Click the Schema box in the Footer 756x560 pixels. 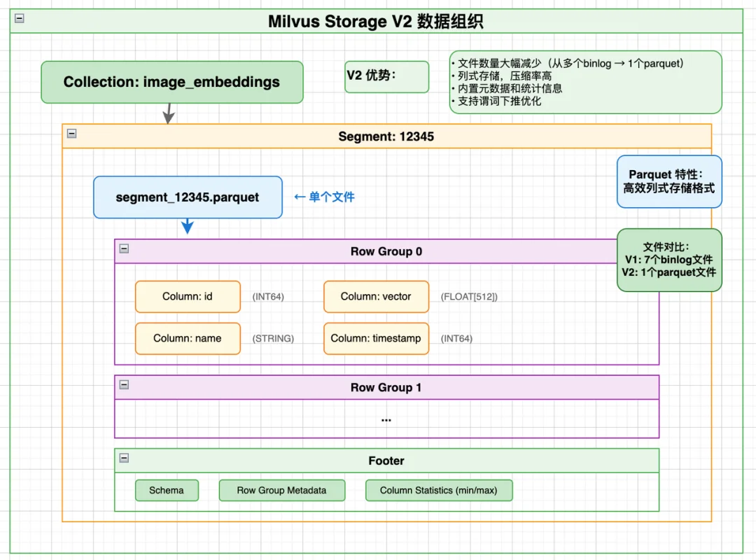167,491
